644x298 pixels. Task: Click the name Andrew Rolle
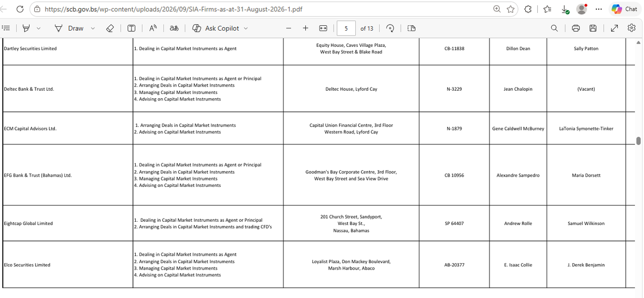pyautogui.click(x=518, y=223)
